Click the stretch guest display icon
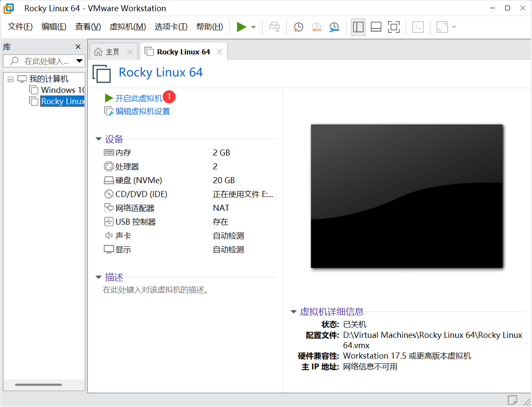Viewport: 532px width, 407px height. pyautogui.click(x=442, y=27)
